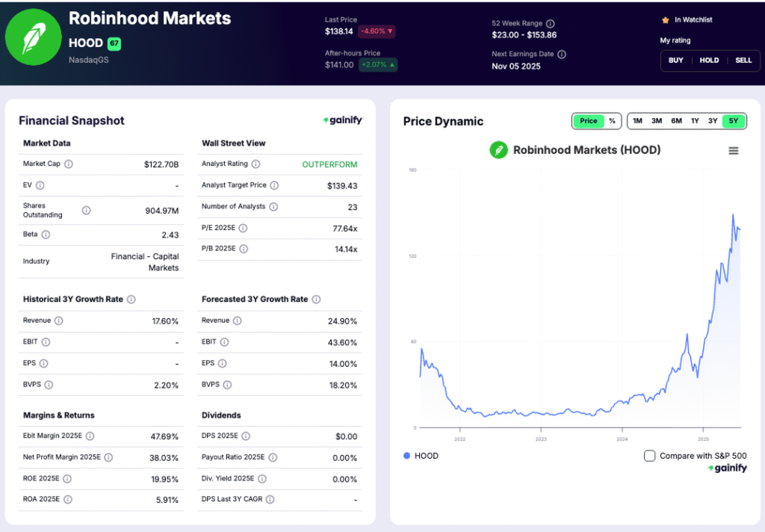
Task: Enable Compare with S&P 500
Action: pyautogui.click(x=649, y=455)
